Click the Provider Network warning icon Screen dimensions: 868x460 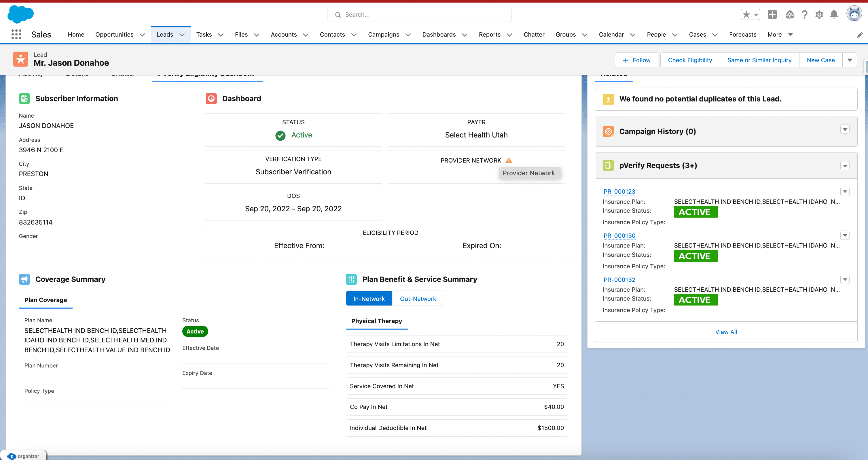pos(509,161)
